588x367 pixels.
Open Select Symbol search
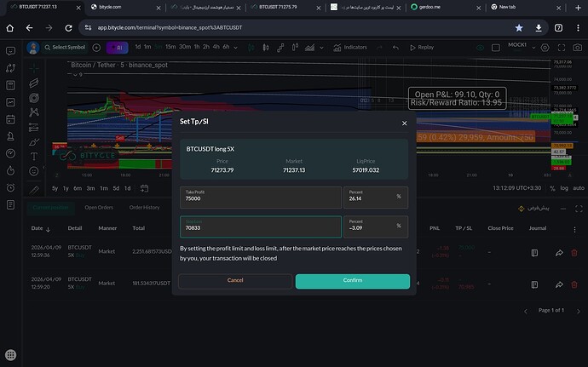pos(65,47)
